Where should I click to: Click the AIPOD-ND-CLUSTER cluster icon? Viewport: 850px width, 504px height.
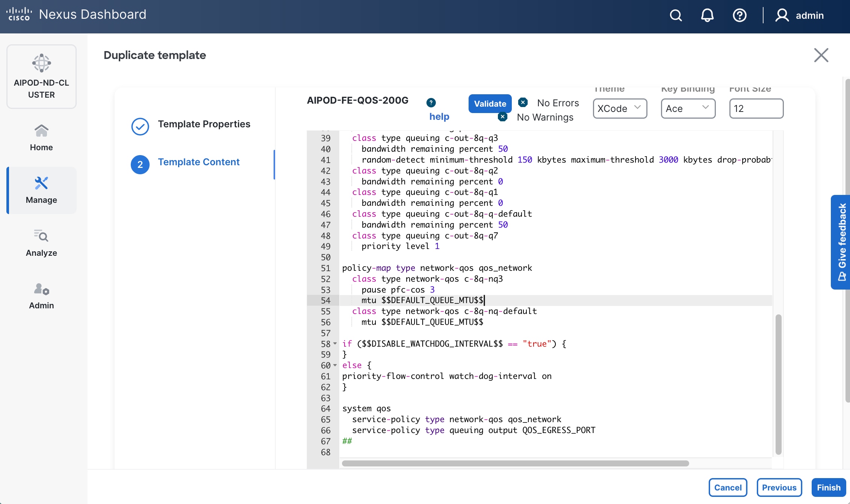coord(41,63)
